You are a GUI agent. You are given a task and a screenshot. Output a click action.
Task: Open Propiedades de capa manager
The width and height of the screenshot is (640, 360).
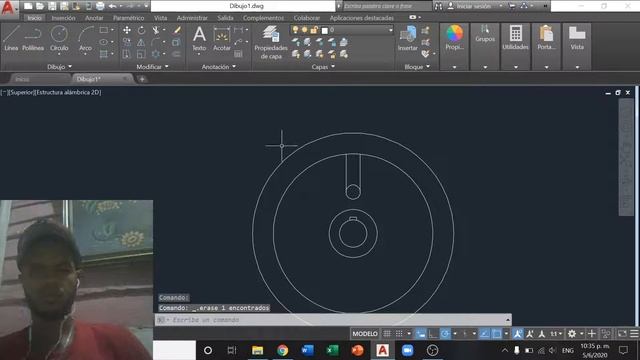coord(271,42)
